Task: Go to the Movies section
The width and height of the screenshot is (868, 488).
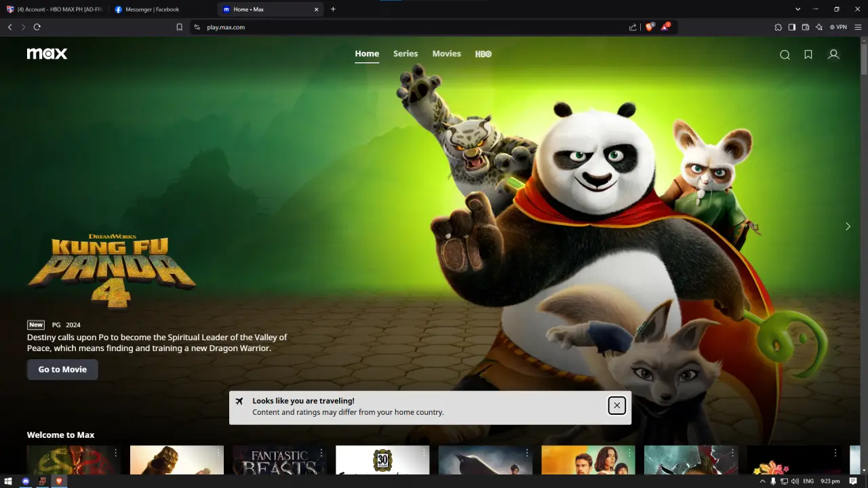Action: (447, 54)
